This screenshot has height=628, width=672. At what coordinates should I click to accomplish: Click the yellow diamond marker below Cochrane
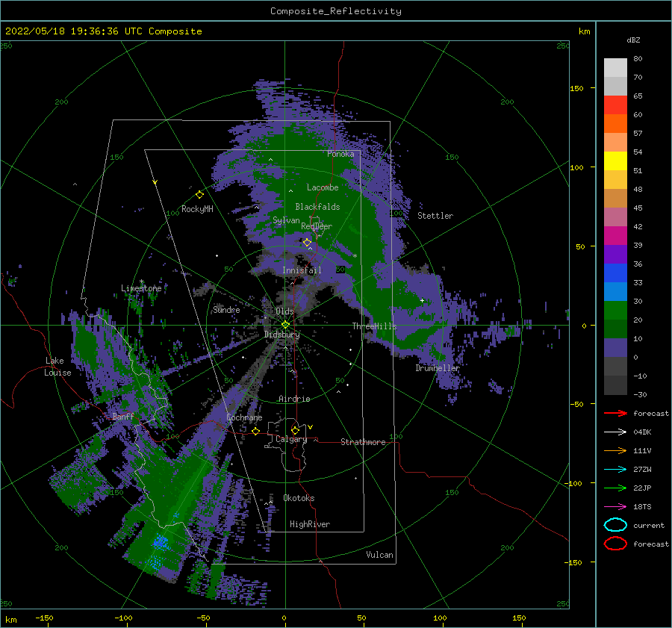click(255, 431)
